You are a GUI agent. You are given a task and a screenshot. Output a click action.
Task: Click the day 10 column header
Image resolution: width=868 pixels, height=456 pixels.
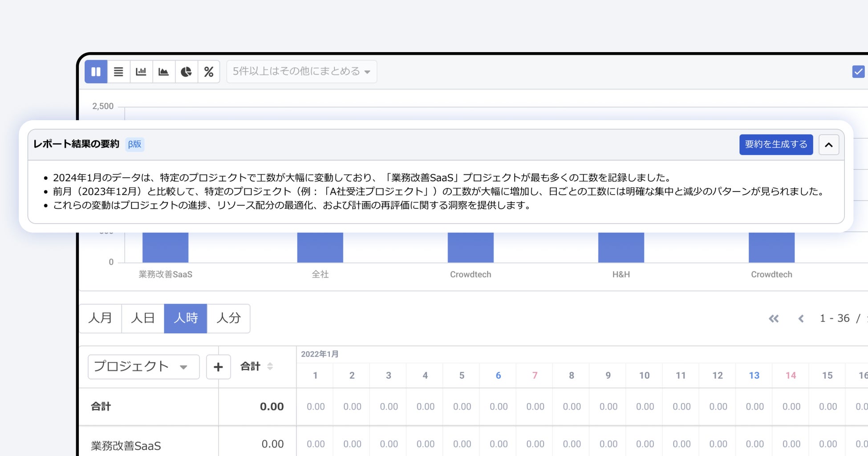(x=644, y=375)
